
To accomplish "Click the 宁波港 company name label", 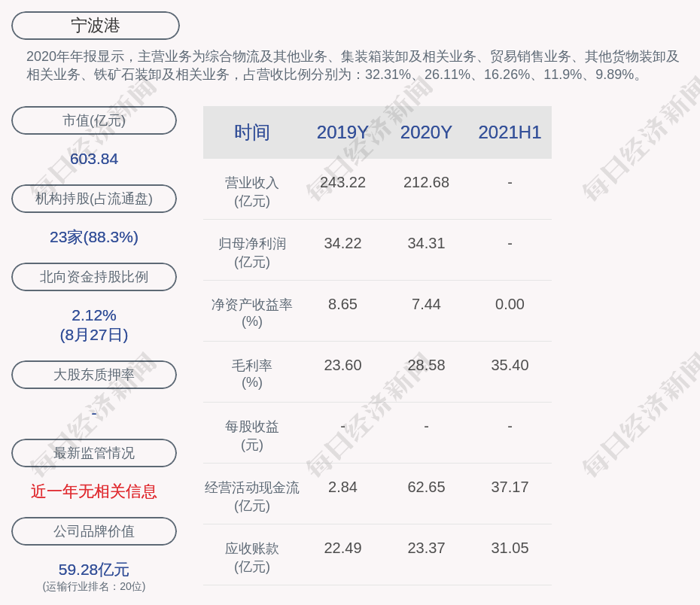I will click(x=96, y=26).
